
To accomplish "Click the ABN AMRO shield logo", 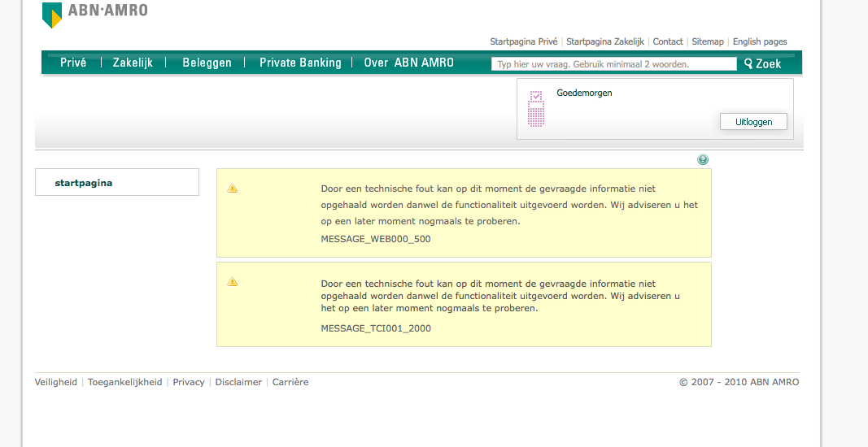I will click(x=52, y=15).
